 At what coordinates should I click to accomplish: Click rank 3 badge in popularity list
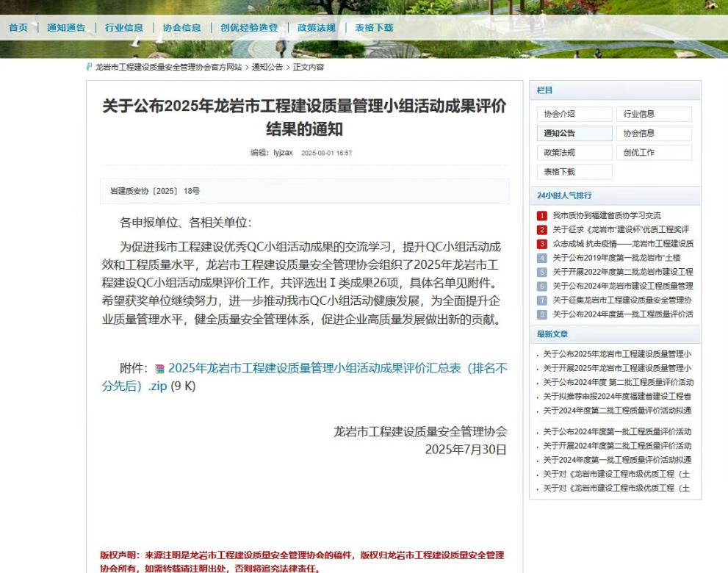pos(542,244)
